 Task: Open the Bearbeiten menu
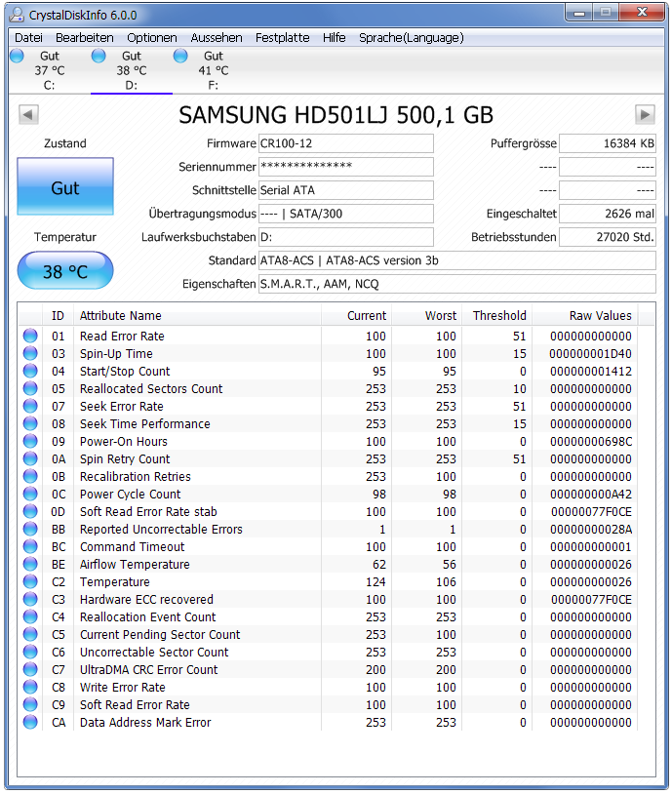tap(85, 38)
